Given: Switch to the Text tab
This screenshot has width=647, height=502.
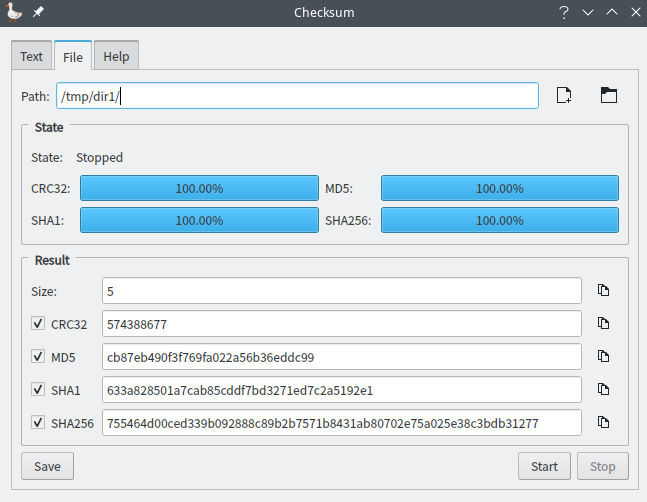Looking at the screenshot, I should click(x=31, y=57).
